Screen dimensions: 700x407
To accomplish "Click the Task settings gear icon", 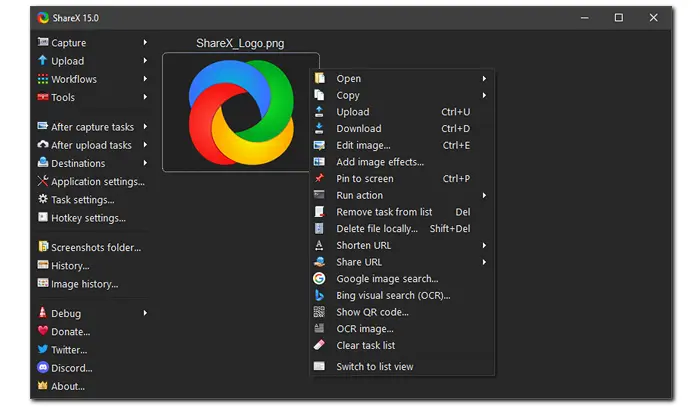I will tap(43, 199).
